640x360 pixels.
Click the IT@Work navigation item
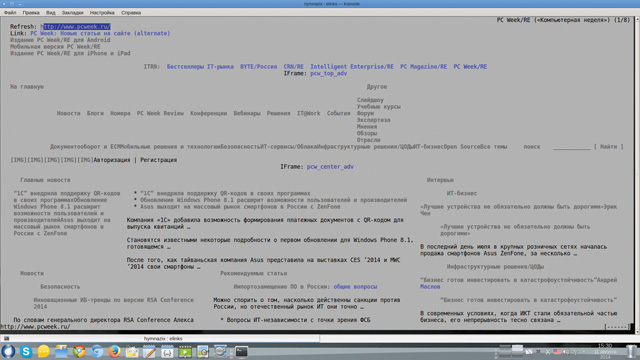tap(309, 113)
